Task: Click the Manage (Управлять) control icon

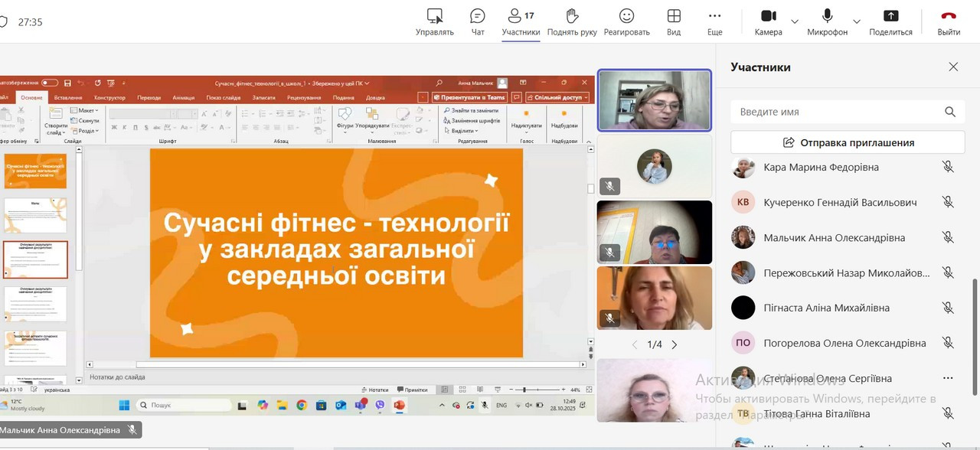Action: pyautogui.click(x=435, y=17)
